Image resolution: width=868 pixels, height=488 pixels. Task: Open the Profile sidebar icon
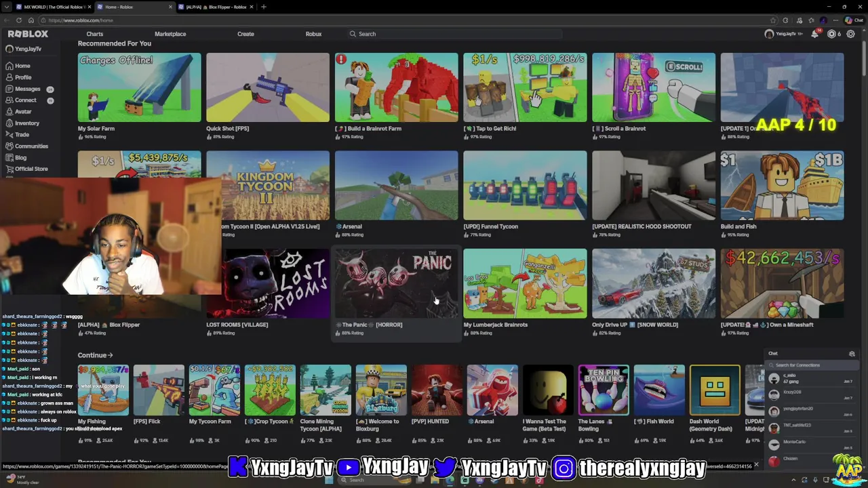(x=9, y=77)
